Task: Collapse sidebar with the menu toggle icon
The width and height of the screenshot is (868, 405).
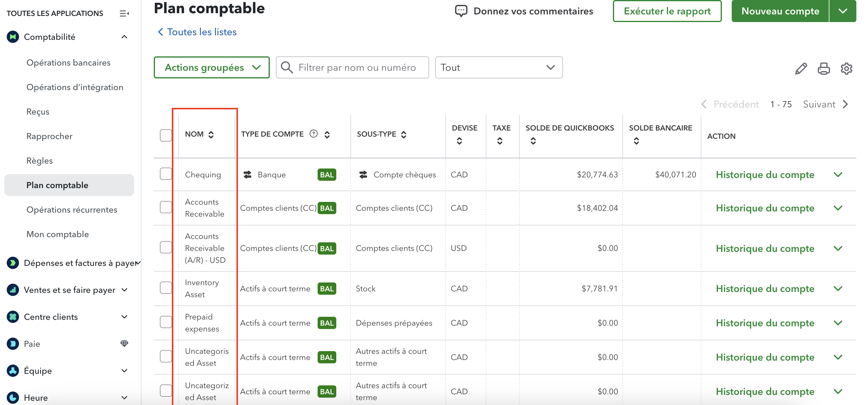Action: pos(124,13)
